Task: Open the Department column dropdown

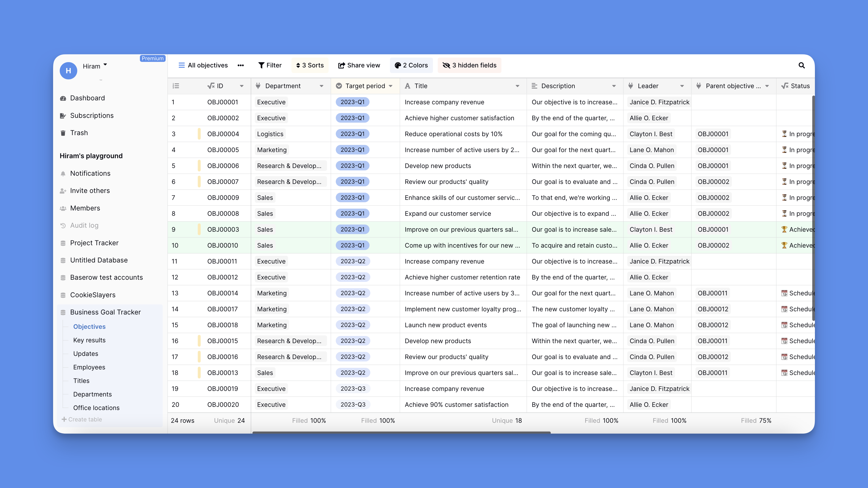Action: click(x=321, y=86)
